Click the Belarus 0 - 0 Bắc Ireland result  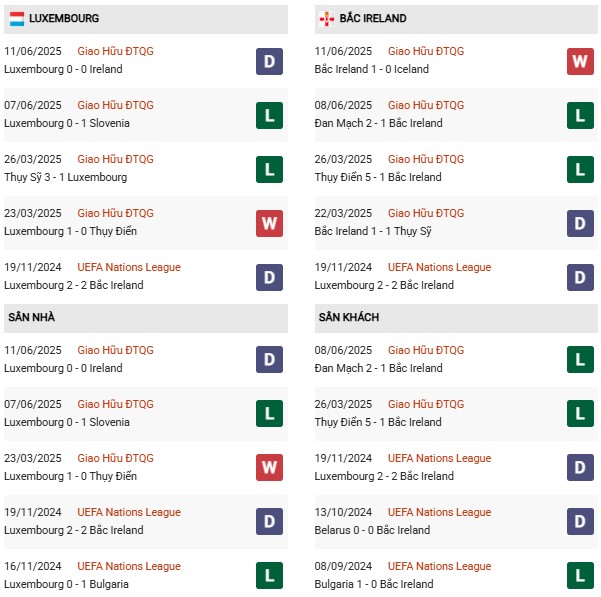coord(372,531)
